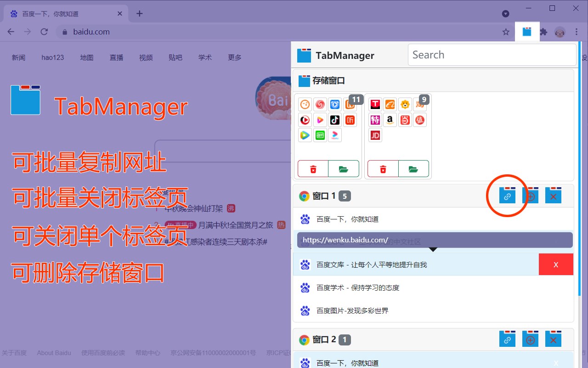Open the 视频 link on Baidu
The width and height of the screenshot is (588, 368).
point(146,57)
